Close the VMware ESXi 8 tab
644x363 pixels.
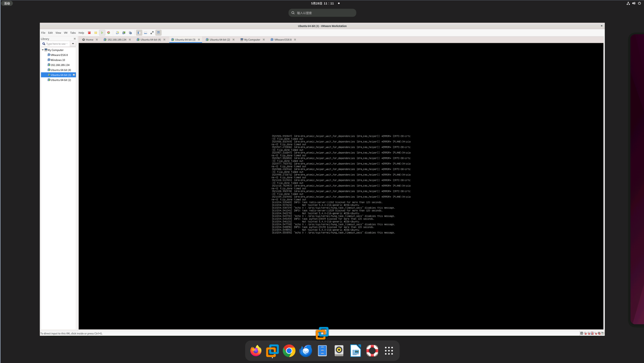point(295,40)
